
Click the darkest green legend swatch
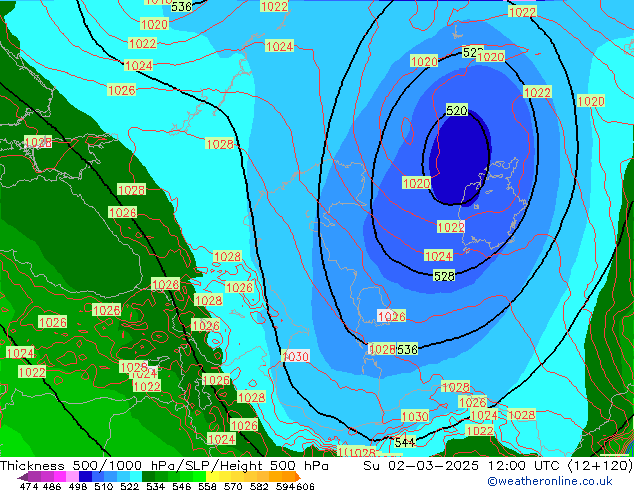148,477
